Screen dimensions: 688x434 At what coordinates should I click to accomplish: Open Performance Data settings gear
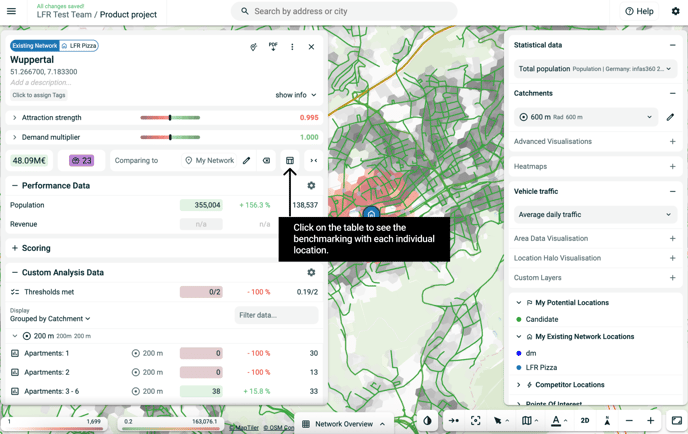311,186
